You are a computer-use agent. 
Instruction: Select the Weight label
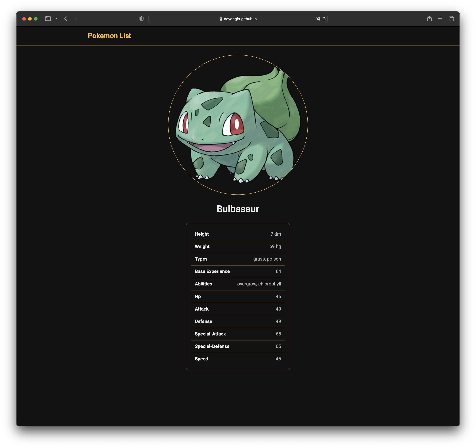pos(202,246)
